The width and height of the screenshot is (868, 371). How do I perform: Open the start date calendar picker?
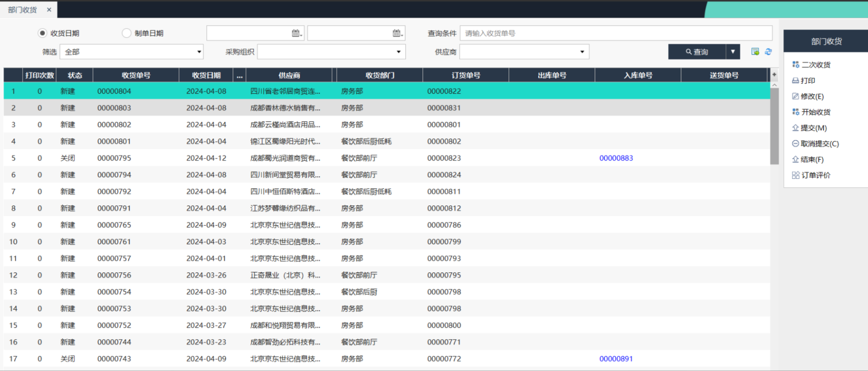pyautogui.click(x=297, y=33)
